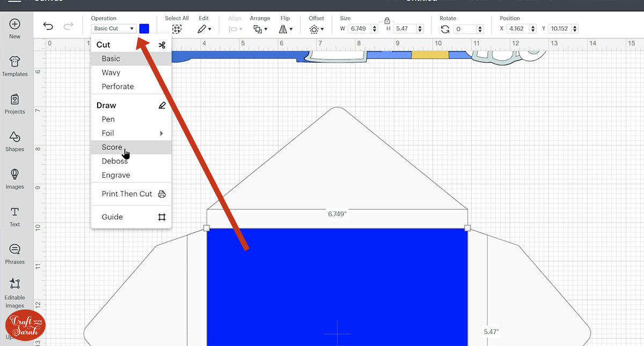644x346 pixels.
Task: Choose Score from the Draw menu
Action: [112, 148]
